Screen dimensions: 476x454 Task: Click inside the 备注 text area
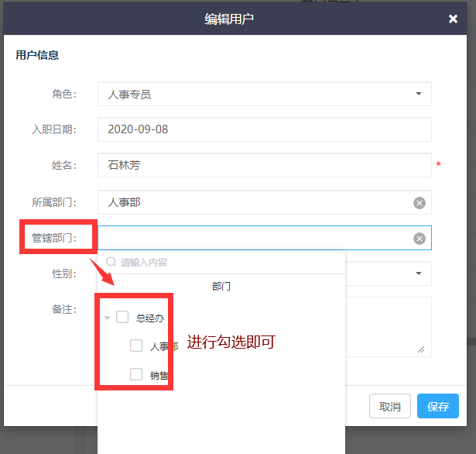(x=389, y=327)
